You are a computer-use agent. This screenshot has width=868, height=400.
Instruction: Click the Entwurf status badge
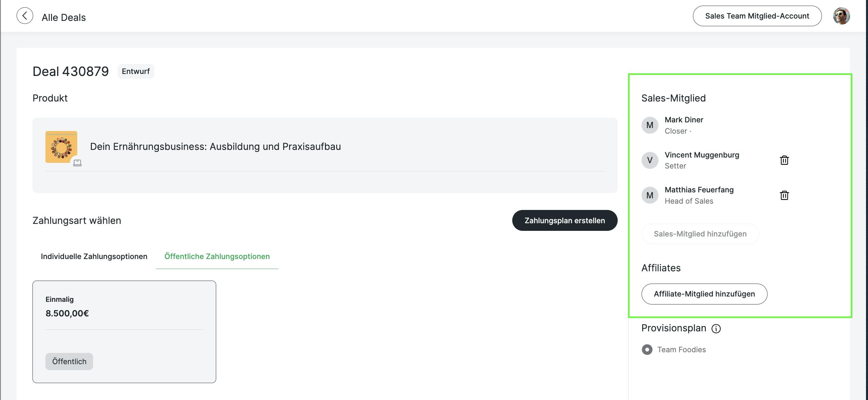(x=136, y=71)
